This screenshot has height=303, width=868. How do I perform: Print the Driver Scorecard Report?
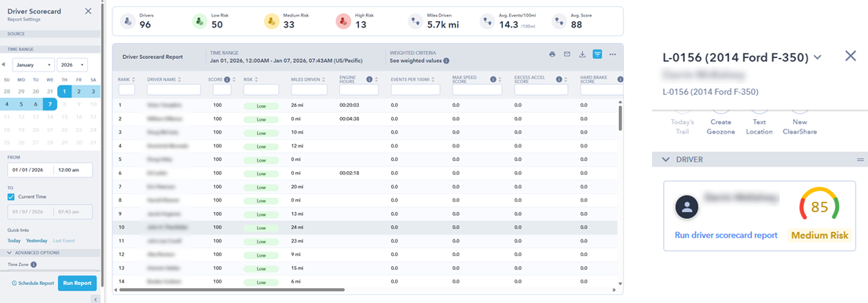coord(552,54)
